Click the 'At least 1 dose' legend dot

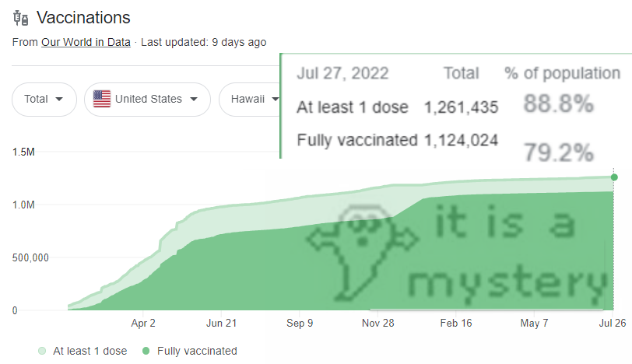tap(42, 351)
